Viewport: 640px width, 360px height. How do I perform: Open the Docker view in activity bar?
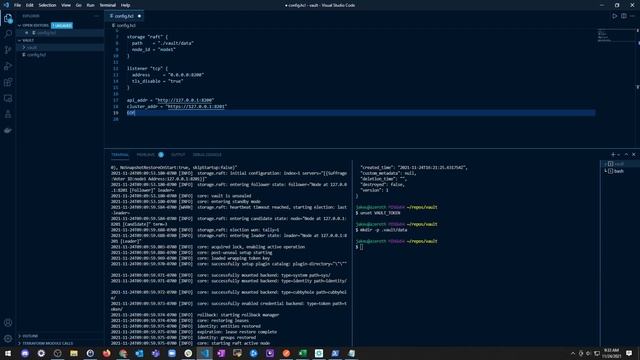8,131
